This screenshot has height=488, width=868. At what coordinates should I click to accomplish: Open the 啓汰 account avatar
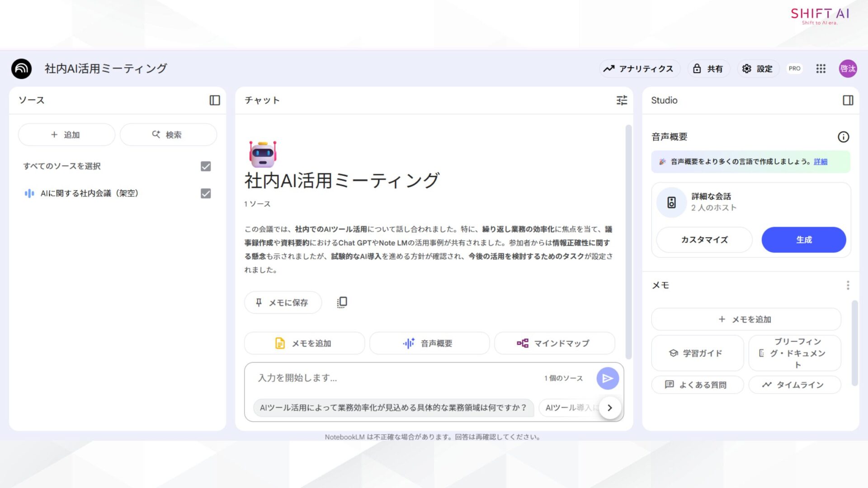click(x=848, y=69)
